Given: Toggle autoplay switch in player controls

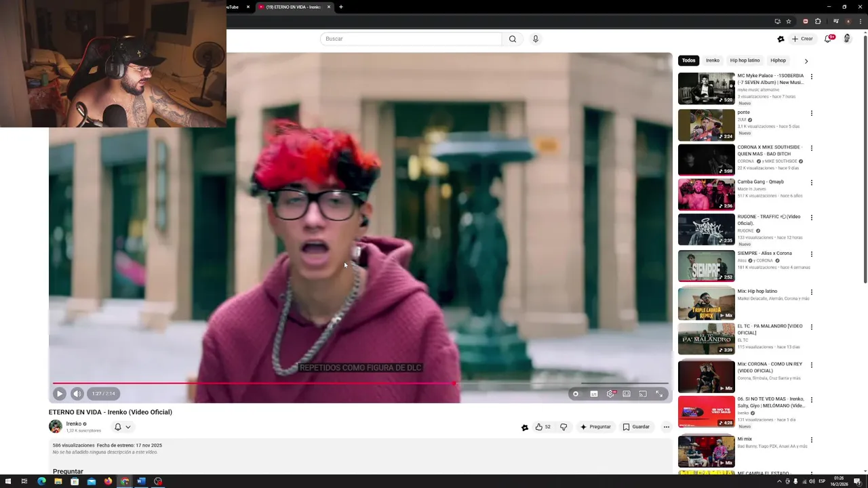Looking at the screenshot, I should [576, 394].
